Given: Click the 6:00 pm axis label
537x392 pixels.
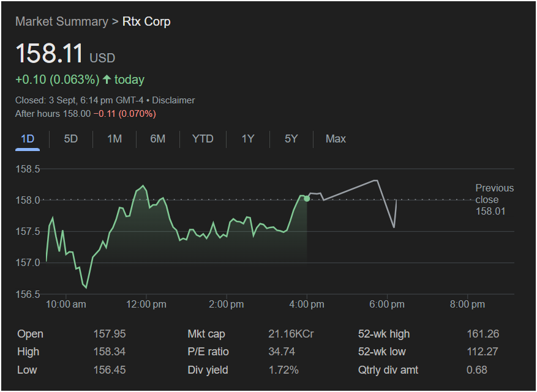Looking at the screenshot, I should coord(387,304).
